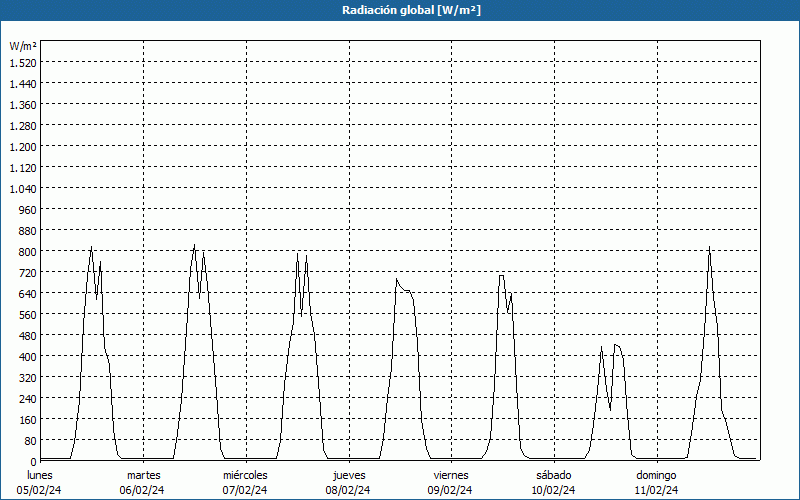The height and width of the screenshot is (500, 800).
Task: Select the 1.520 y-axis value
Action: (x=23, y=62)
